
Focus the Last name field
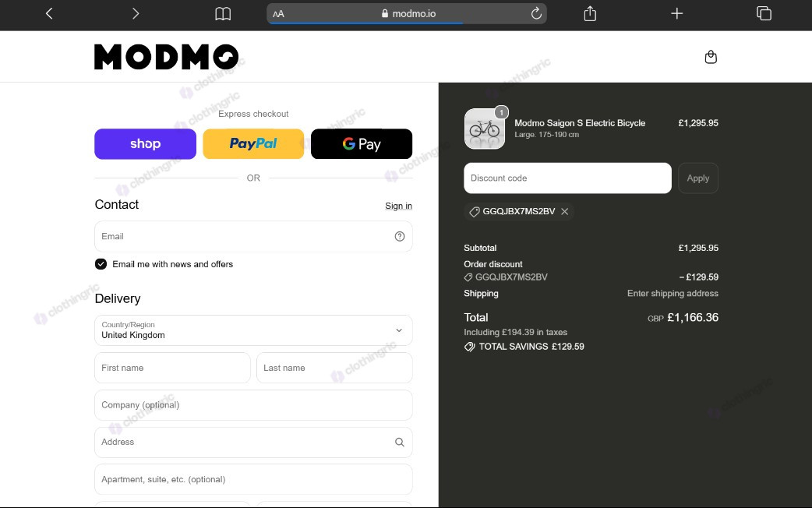[334, 368]
